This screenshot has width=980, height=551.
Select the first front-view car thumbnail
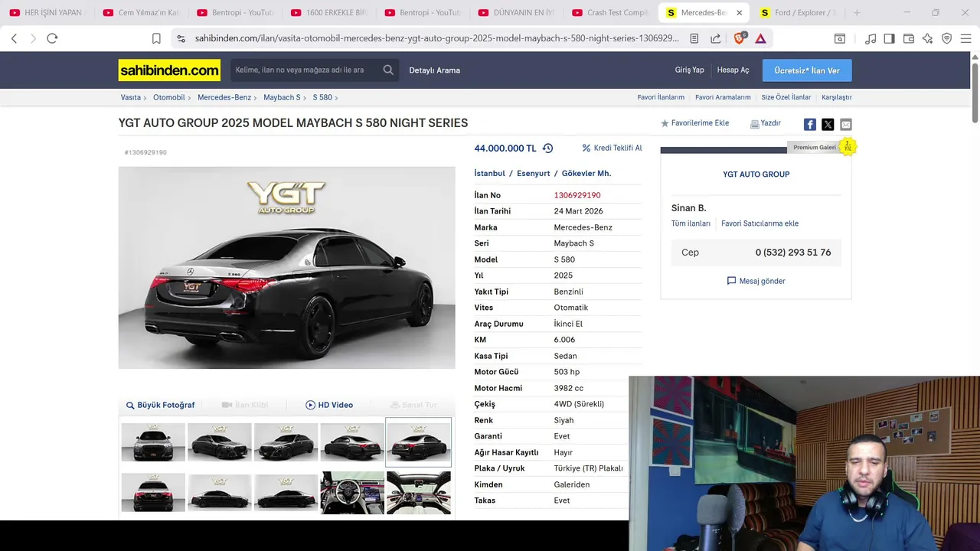point(153,442)
